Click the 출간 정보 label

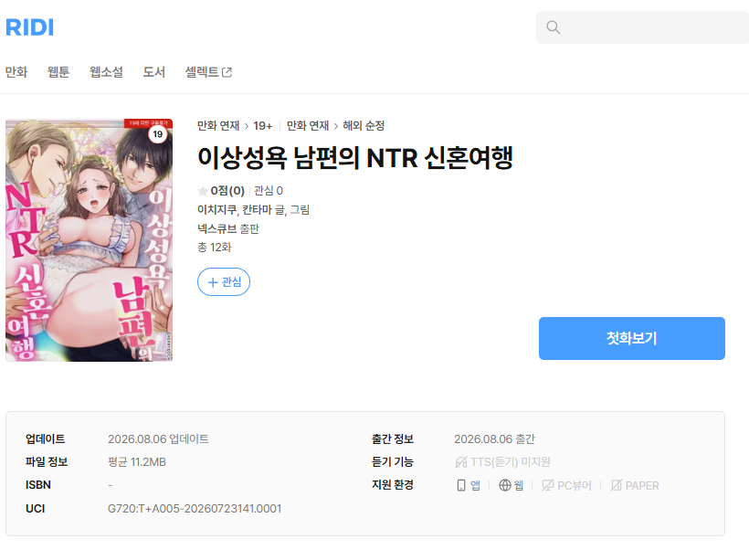click(x=393, y=439)
